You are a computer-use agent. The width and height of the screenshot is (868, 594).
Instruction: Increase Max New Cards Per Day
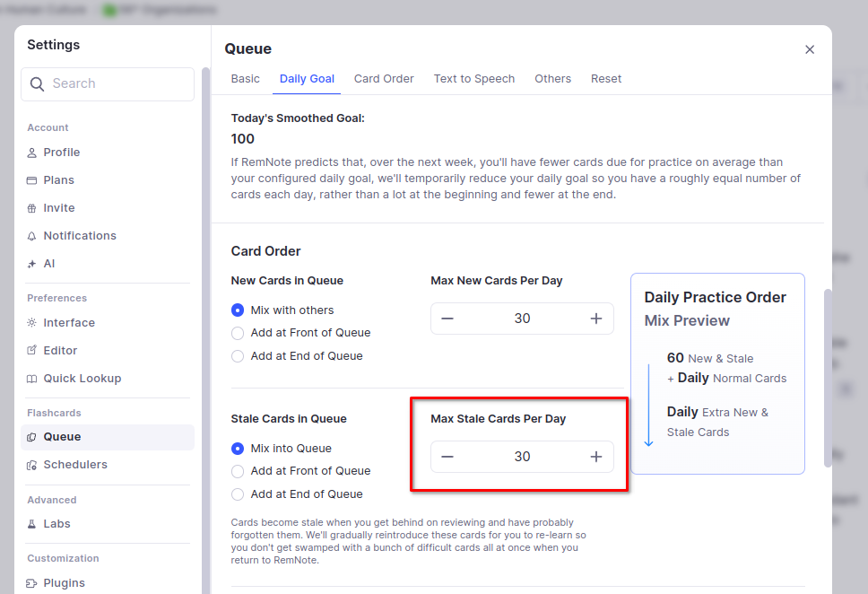point(596,319)
